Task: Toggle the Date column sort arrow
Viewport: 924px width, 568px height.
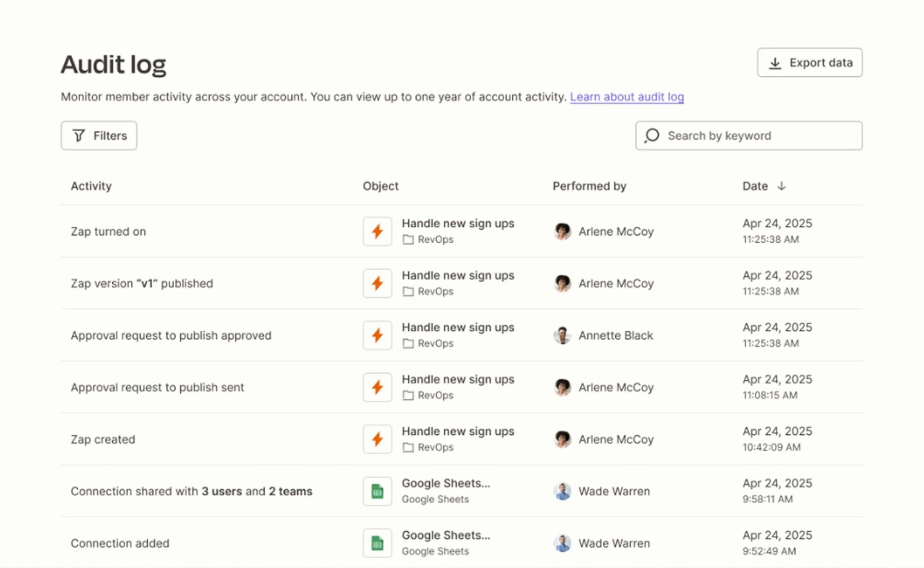Action: pyautogui.click(x=782, y=186)
